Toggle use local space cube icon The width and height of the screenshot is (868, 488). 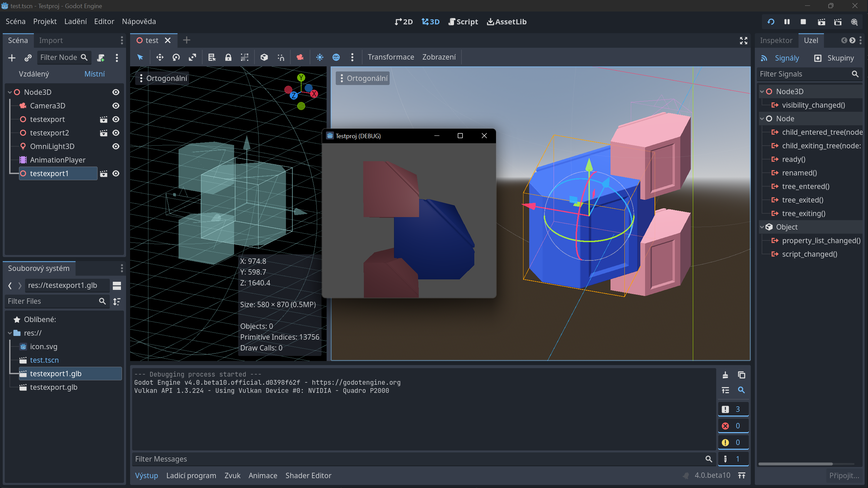264,57
